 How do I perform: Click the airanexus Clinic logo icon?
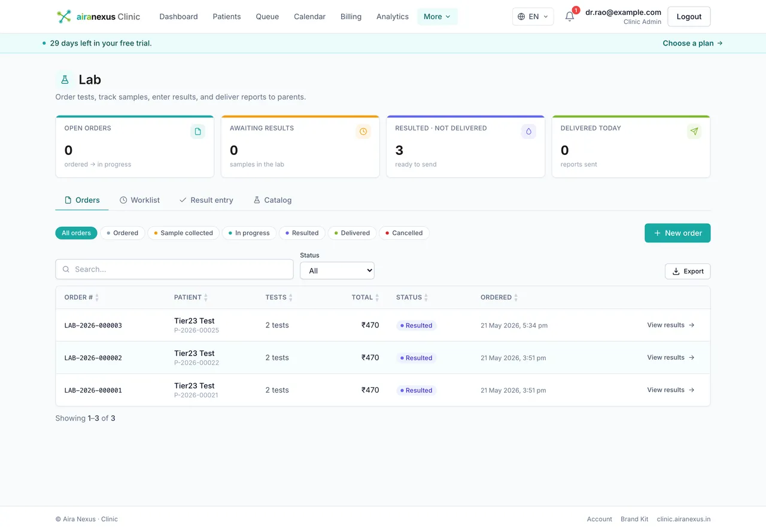coord(64,17)
